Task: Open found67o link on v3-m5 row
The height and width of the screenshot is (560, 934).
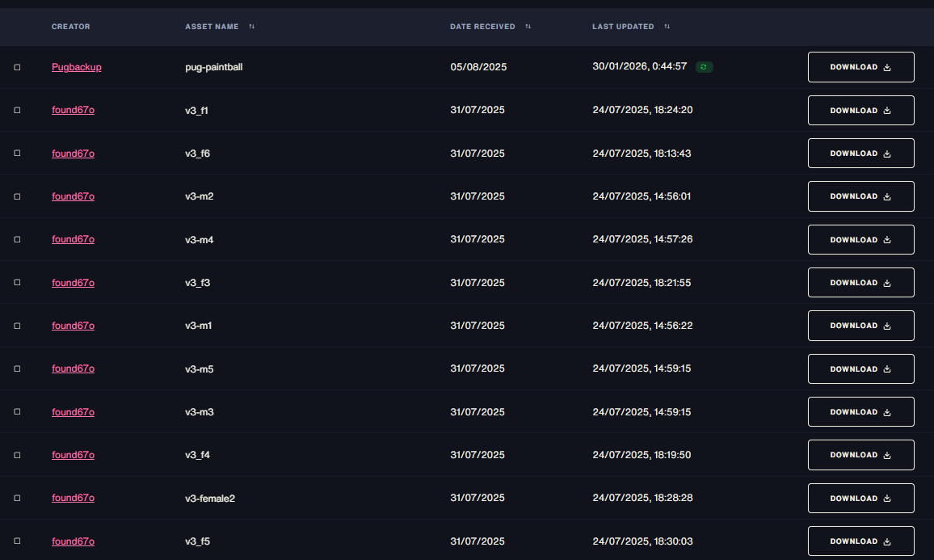Action: 73,368
